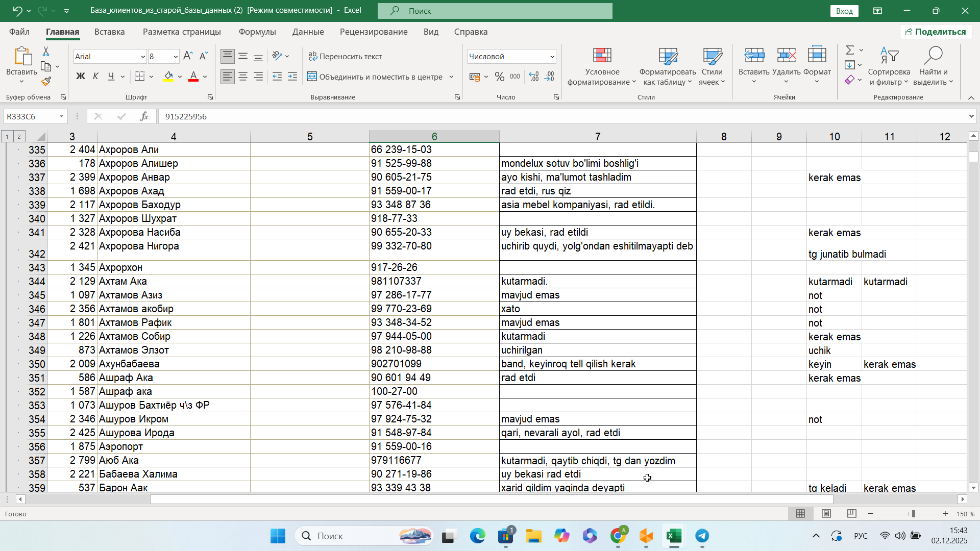Image resolution: width=980 pixels, height=551 pixels.
Task: Expand the number format combo box
Action: pos(552,57)
